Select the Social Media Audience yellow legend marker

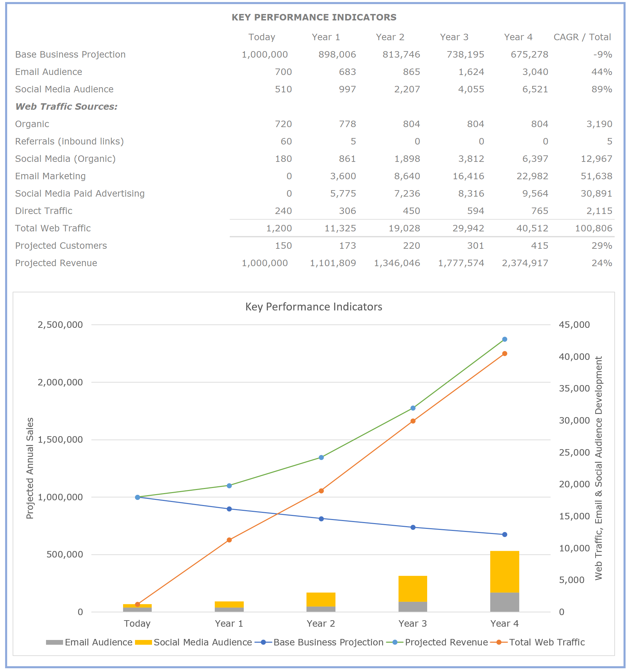pyautogui.click(x=143, y=642)
